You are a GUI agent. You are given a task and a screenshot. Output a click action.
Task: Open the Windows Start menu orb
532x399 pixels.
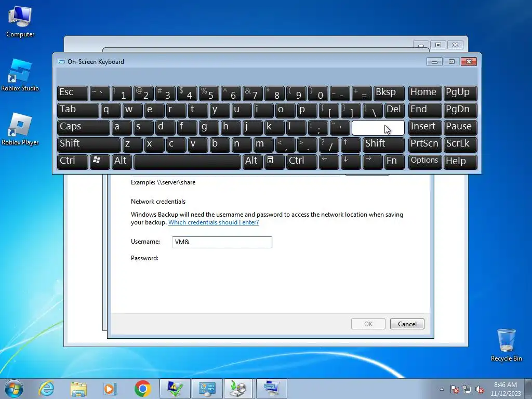(x=14, y=389)
